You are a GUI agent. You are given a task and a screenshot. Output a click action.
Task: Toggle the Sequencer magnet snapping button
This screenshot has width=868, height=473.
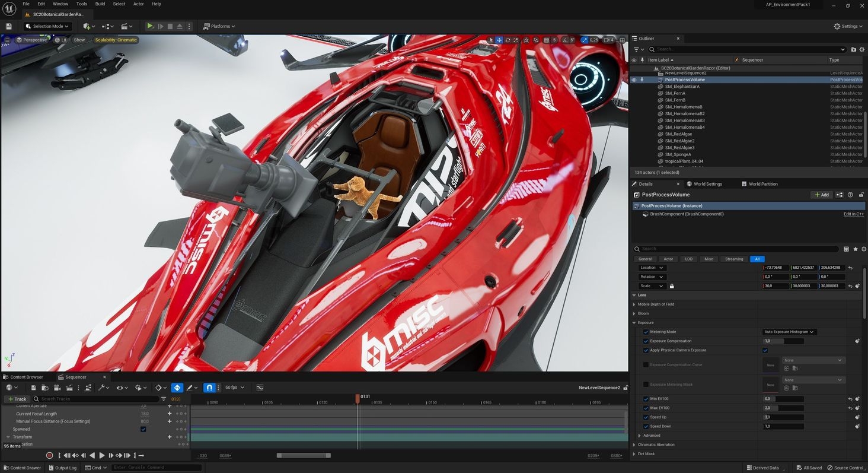(209, 388)
